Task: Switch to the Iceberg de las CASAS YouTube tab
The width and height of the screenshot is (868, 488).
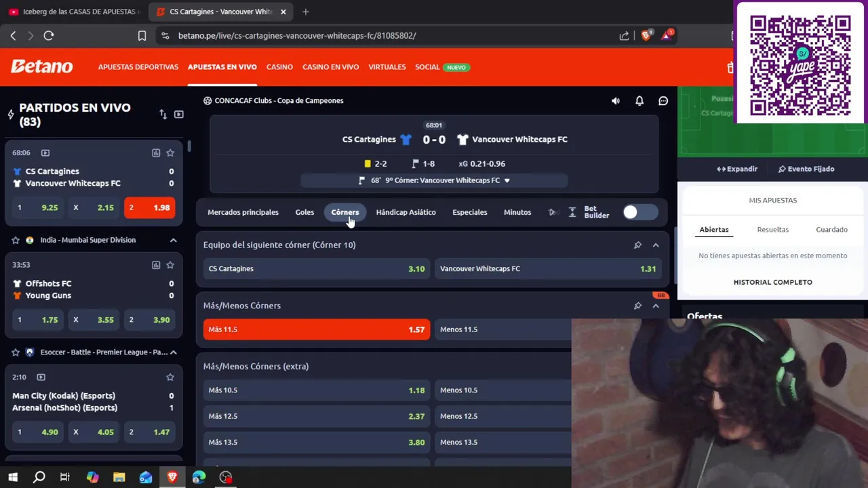Action: (74, 12)
